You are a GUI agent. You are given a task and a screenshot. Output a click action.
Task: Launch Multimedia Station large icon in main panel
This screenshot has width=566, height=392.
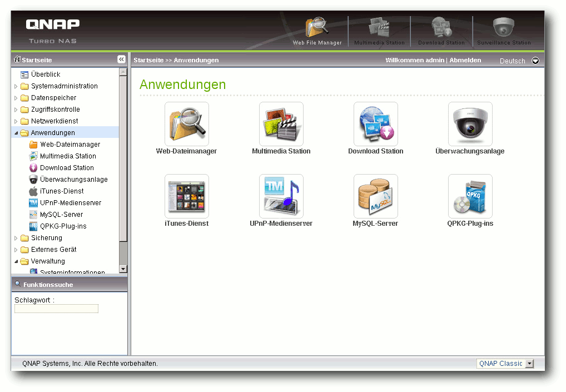(281, 124)
